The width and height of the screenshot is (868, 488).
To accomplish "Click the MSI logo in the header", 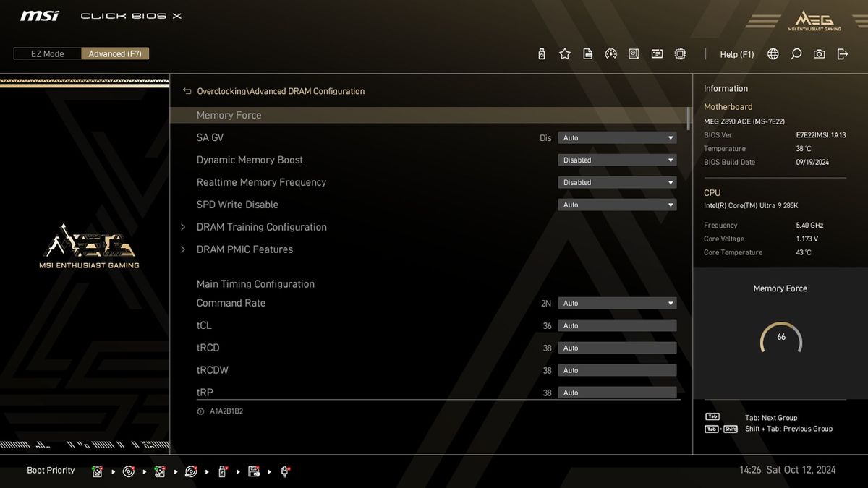I will point(39,15).
